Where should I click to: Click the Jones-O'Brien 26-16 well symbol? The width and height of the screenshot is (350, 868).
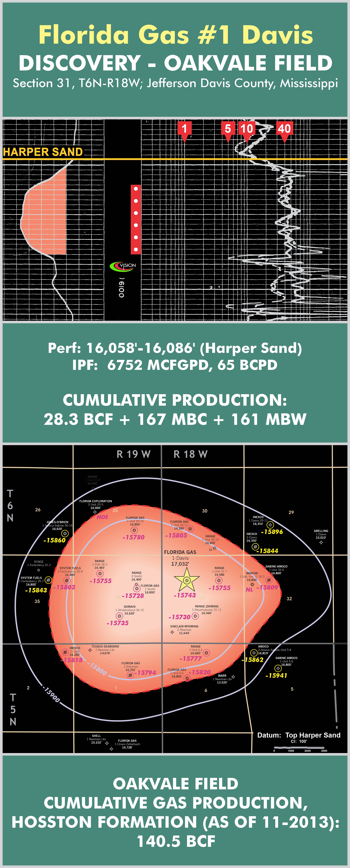tap(65, 533)
